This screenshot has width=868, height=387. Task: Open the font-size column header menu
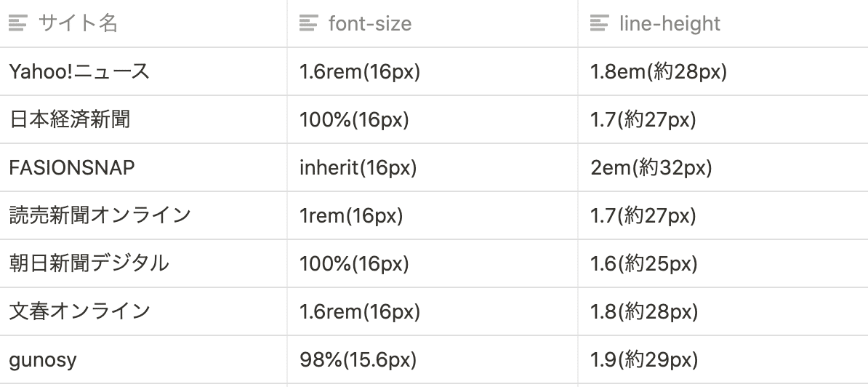(x=370, y=24)
